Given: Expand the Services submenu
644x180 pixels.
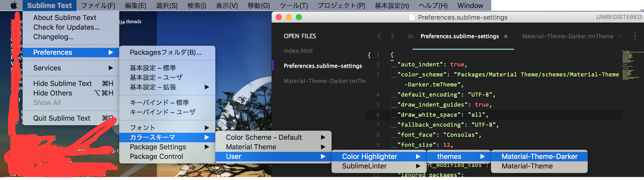Looking at the screenshot, I should tap(71, 68).
